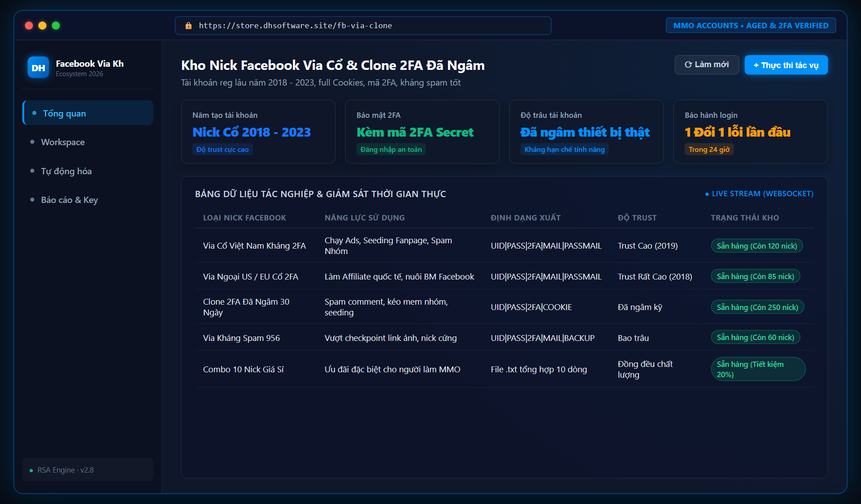Select the Đã ngâm thiết bị thật card
The image size is (861, 504).
coord(587,132)
